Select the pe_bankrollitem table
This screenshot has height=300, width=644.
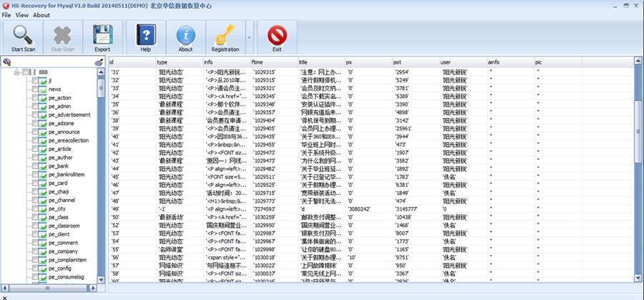tap(67, 175)
